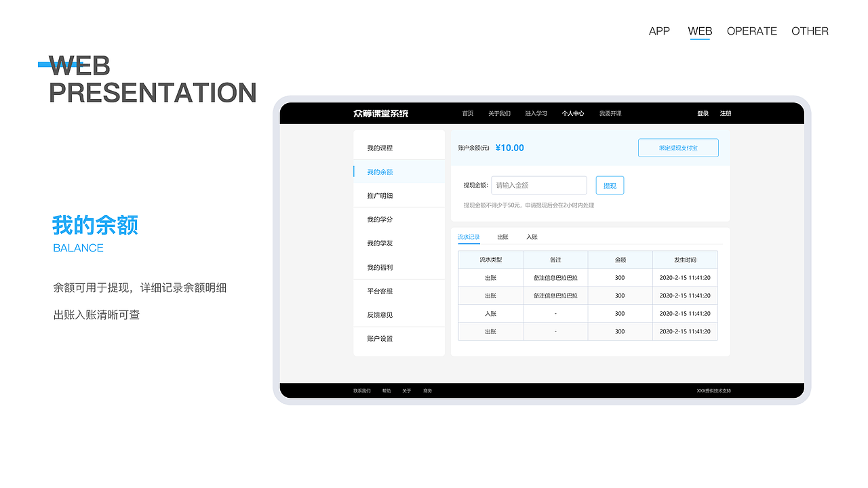The image size is (868, 488).
Task: Click the 登录 link in the header
Action: pos(703,114)
